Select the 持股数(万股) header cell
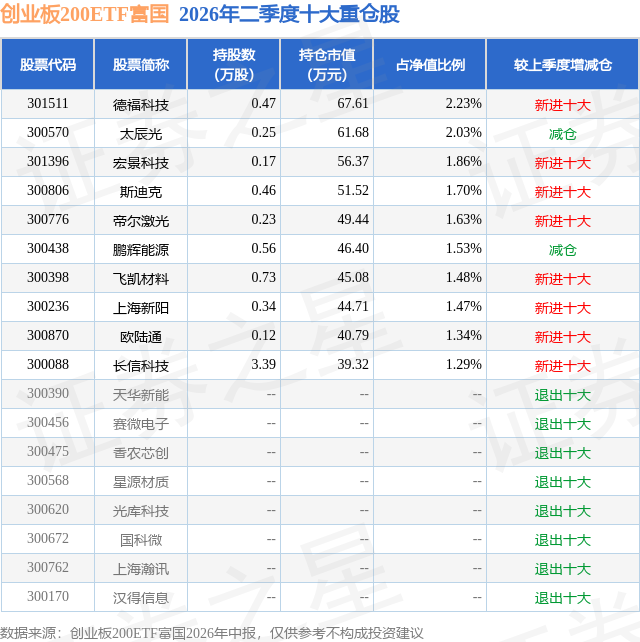The width and height of the screenshot is (640, 642). 234,64
